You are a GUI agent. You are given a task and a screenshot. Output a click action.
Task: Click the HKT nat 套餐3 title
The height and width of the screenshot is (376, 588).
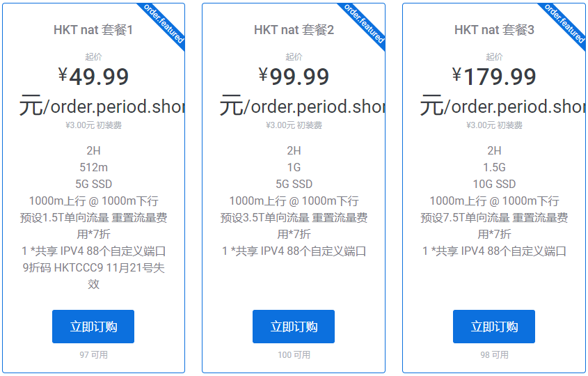click(494, 30)
